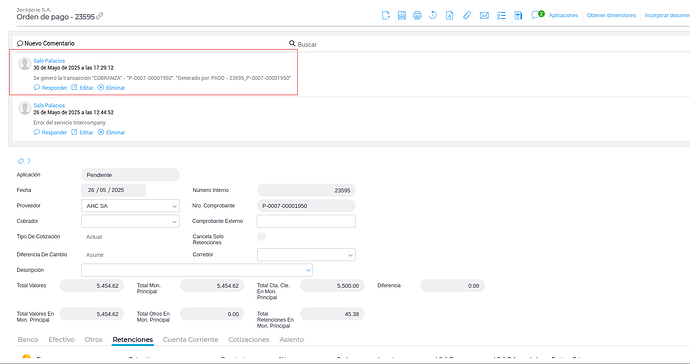Click Eliminar on the 30 de Mayo comment

[111, 88]
